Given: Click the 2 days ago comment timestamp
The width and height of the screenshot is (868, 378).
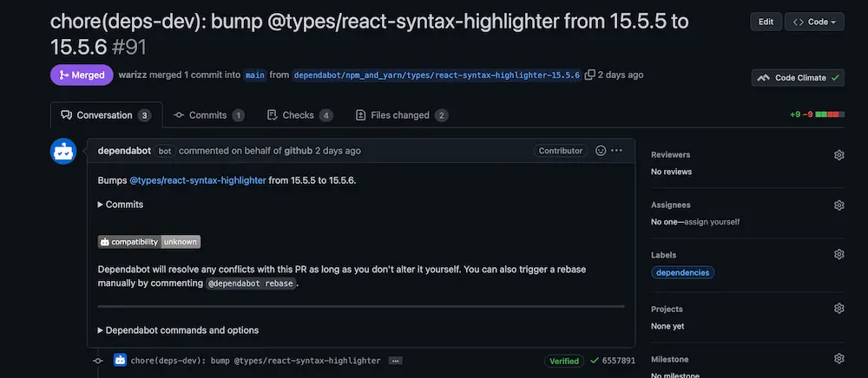Looking at the screenshot, I should (x=338, y=150).
